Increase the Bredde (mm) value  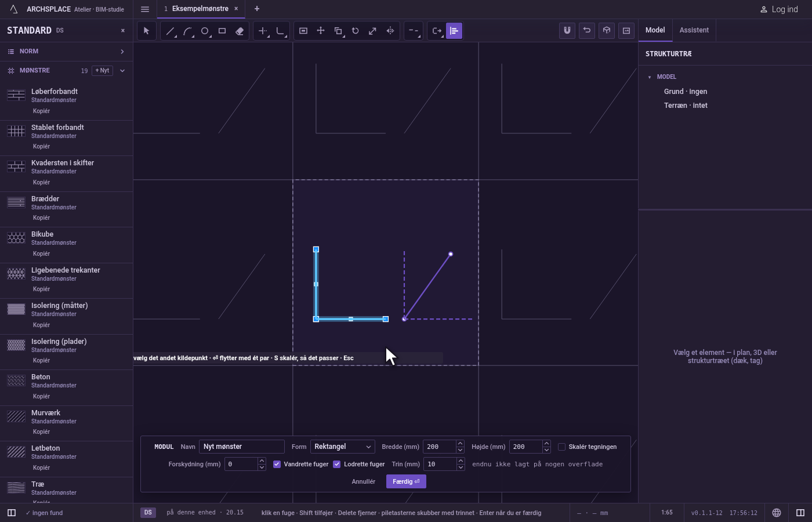[460, 443]
